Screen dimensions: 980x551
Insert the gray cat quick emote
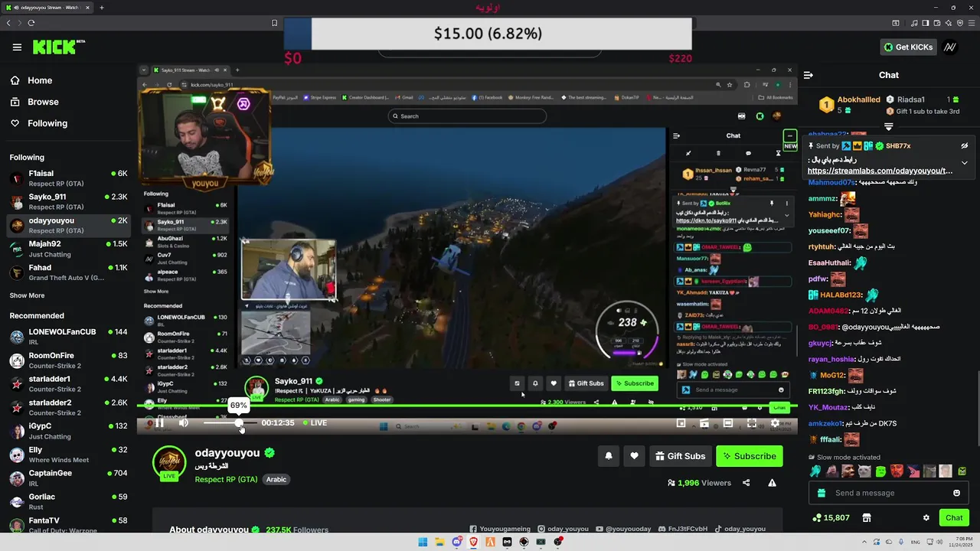(x=864, y=471)
